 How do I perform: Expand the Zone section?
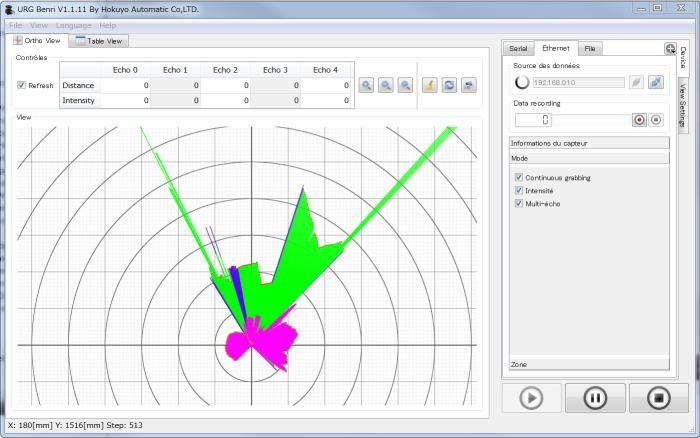586,365
